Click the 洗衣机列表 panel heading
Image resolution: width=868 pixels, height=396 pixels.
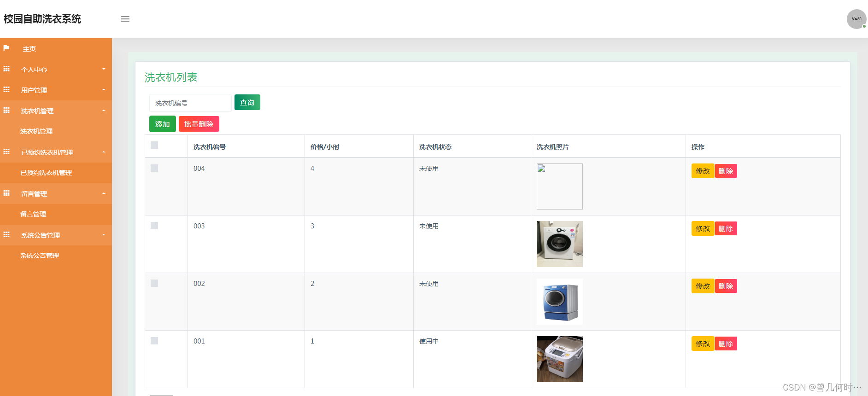[x=171, y=77]
